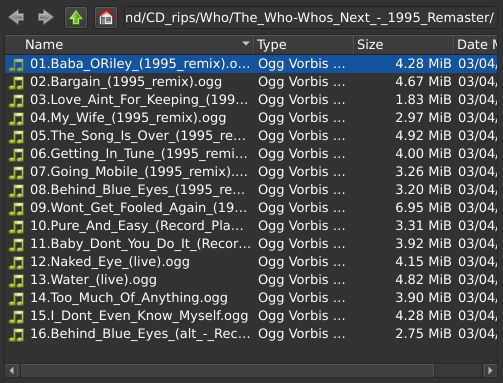Go forward with the right arrow button
Screen dimensions: 503x383
click(45, 17)
